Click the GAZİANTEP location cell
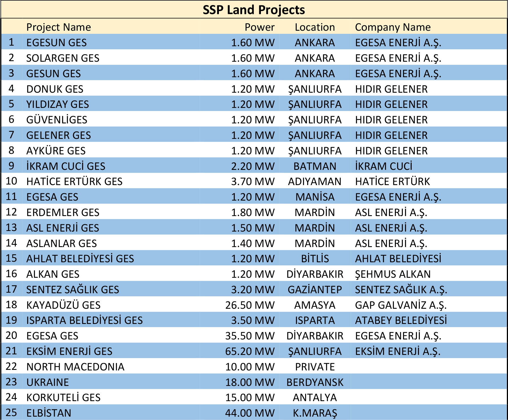 [x=314, y=290]
